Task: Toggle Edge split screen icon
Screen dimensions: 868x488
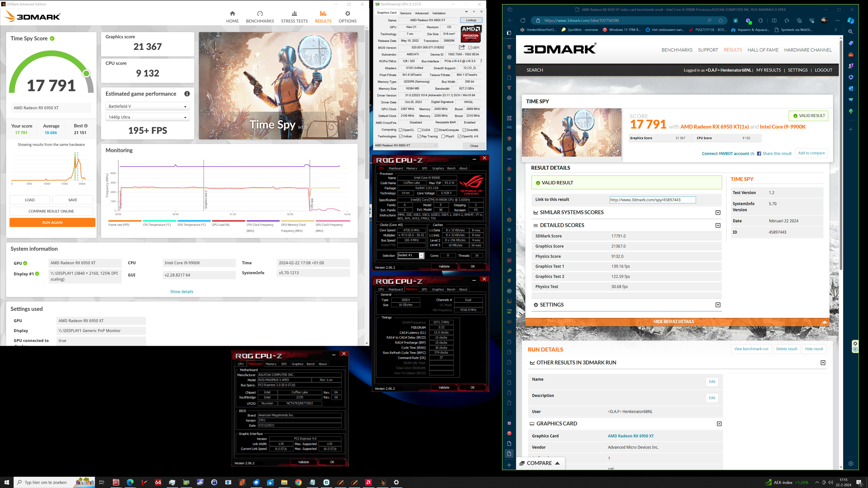Action: (774, 21)
